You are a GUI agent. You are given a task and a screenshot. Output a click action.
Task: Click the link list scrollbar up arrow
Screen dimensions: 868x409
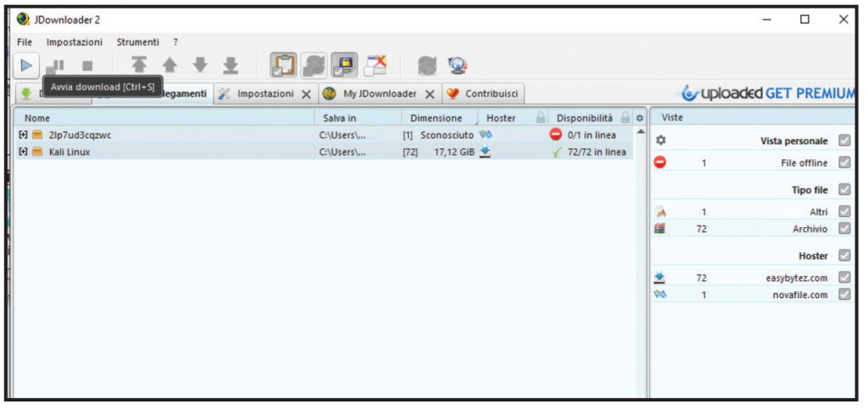coord(641,131)
